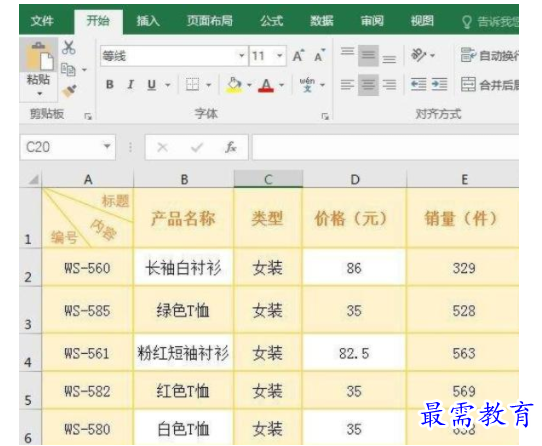Expand the borders dropdown arrow

[x=208, y=85]
